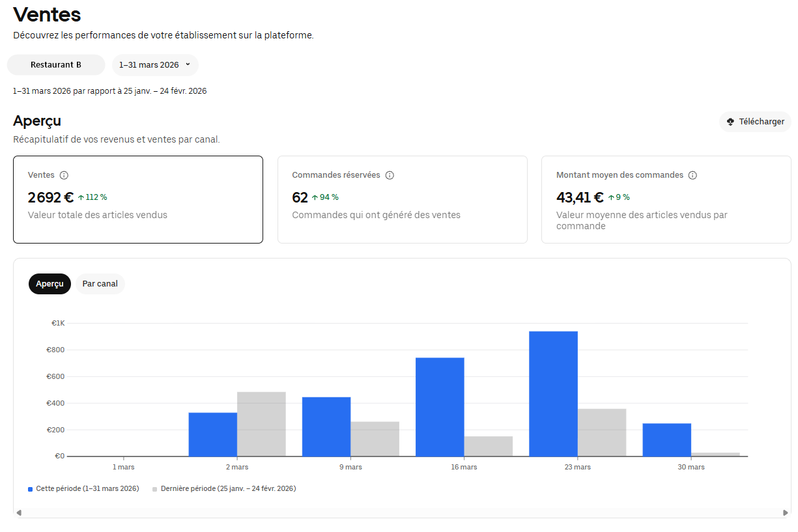Screen dimensions: 798x532
Task: Click the info icon next to Ventes
Action: tap(64, 175)
